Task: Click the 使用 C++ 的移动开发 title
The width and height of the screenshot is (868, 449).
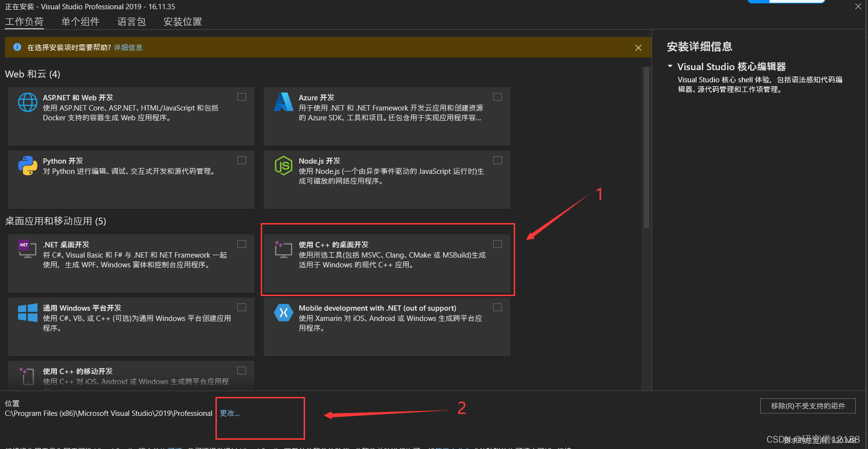Action: coord(77,371)
